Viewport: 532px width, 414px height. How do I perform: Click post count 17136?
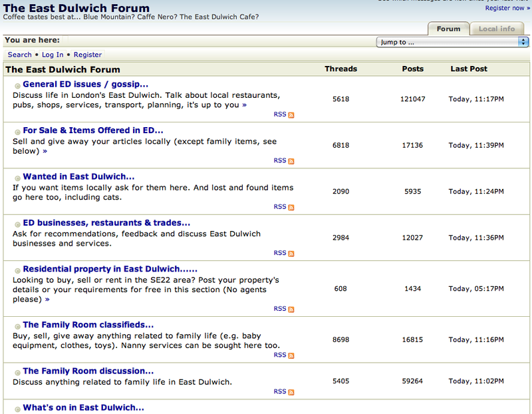[x=412, y=145]
